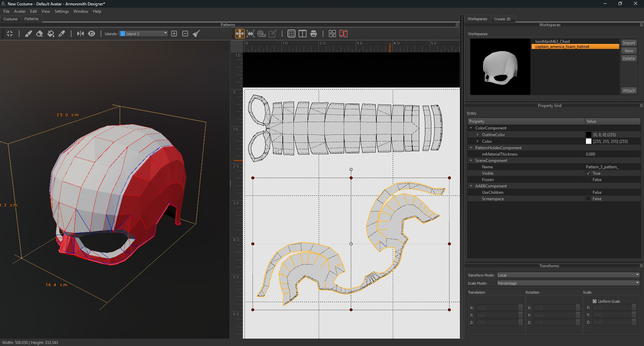
Task: Toggle the grid display icon
Action: tap(291, 34)
